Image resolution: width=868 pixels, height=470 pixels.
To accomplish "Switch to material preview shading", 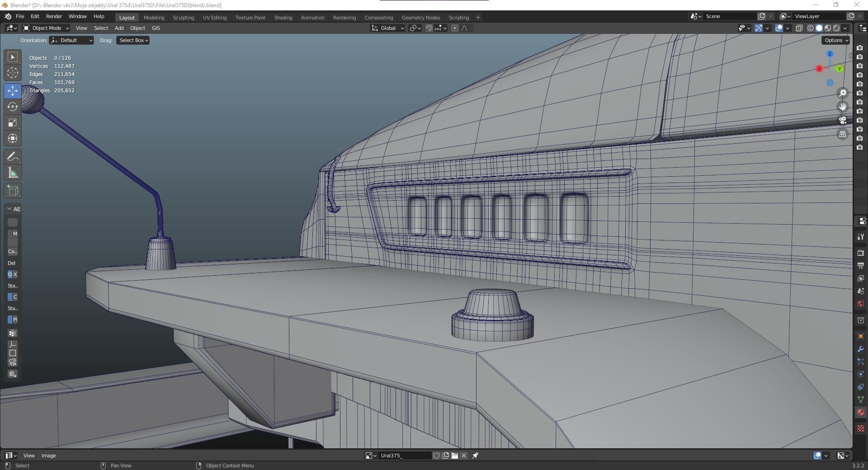I will pyautogui.click(x=828, y=28).
